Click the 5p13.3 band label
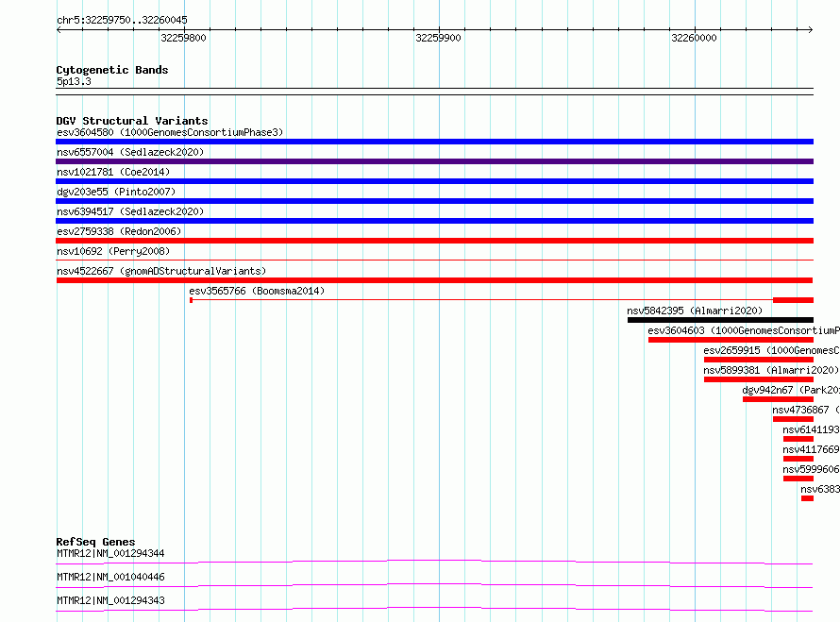 [x=74, y=81]
